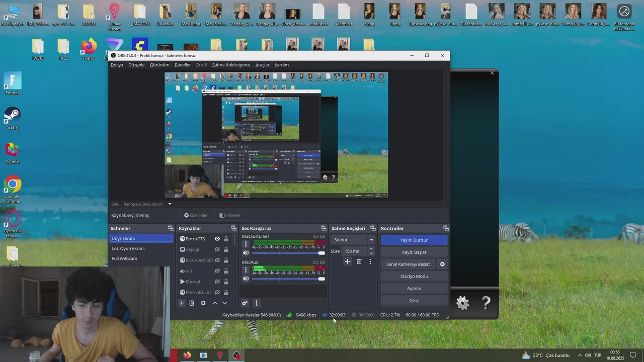Image resolution: width=644 pixels, height=362 pixels.
Task: Enable Stüdyo Modu
Action: [414, 277]
